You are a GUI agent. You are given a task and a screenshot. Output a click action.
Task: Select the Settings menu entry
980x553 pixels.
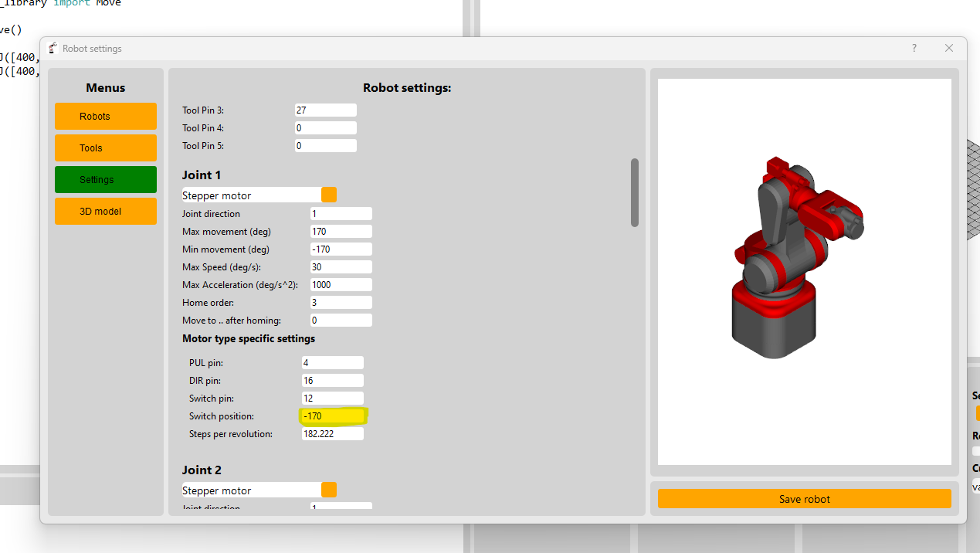(x=105, y=179)
